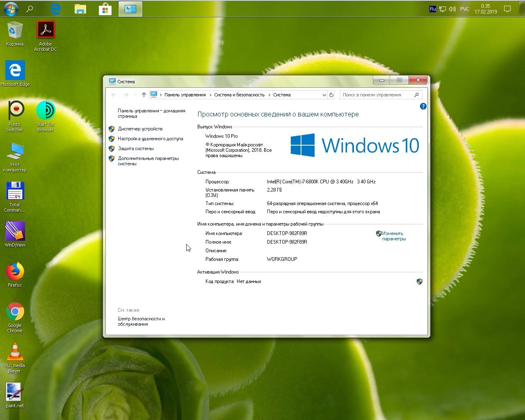
Task: Open Adobe Acrobat DC desktop icon
Action: point(46,36)
